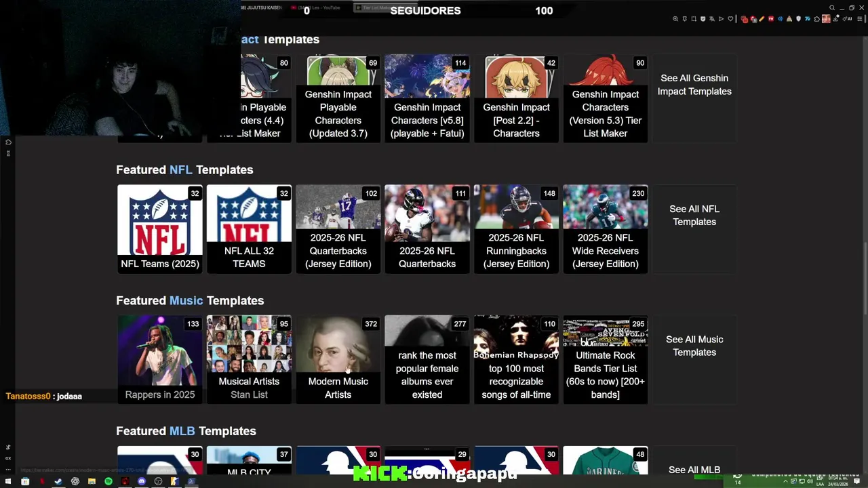Click the blue NFL link in heading

[x=181, y=169]
